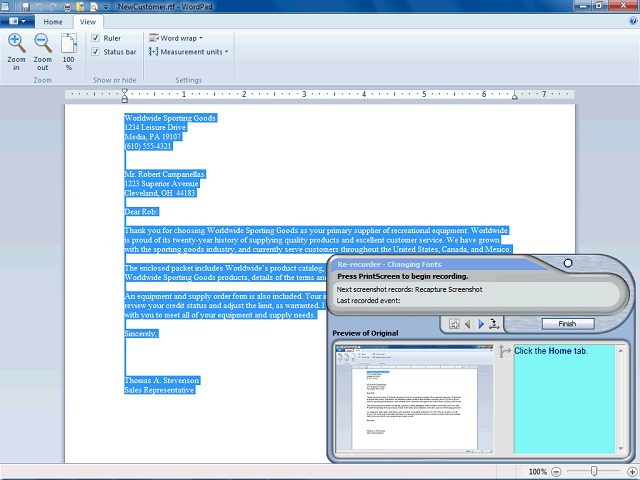This screenshot has width=640, height=480.
Task: Click the round indicator on Re-recorder header
Action: click(x=568, y=263)
